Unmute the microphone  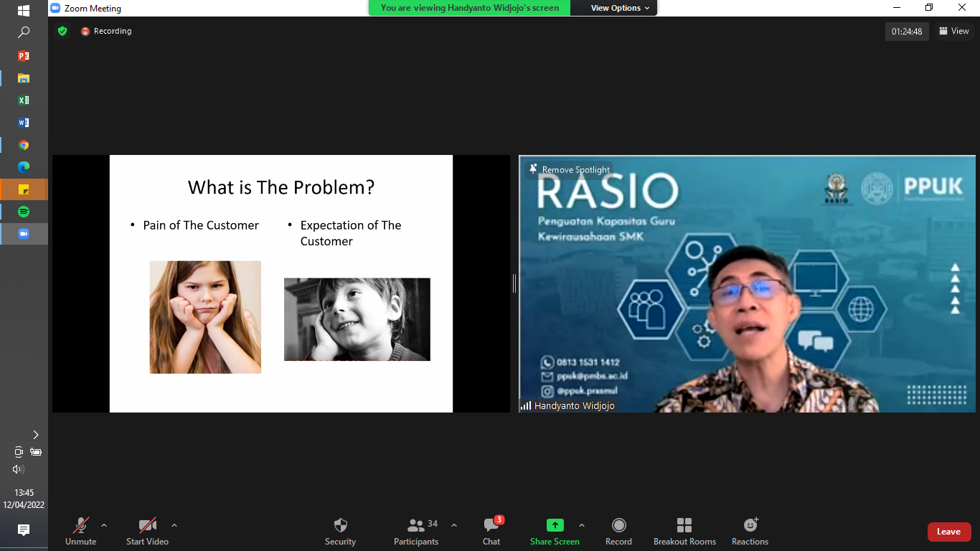click(81, 532)
